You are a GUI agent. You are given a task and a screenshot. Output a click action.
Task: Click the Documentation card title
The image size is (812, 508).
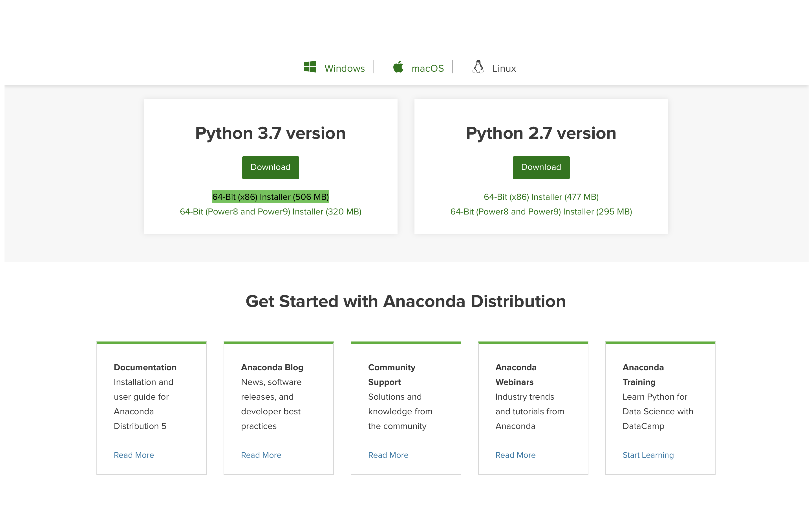click(145, 367)
